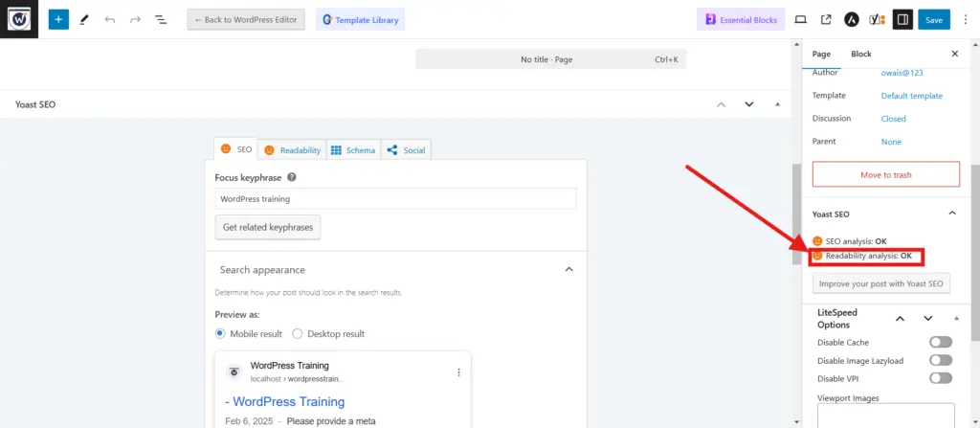Set Parent page None link
980x428 pixels.
[891, 142]
